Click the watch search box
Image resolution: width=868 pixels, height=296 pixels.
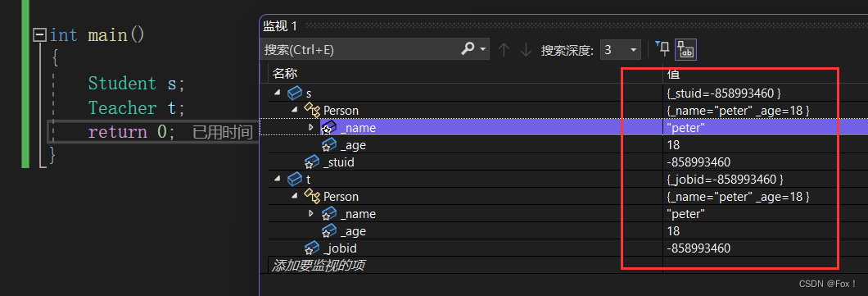361,50
